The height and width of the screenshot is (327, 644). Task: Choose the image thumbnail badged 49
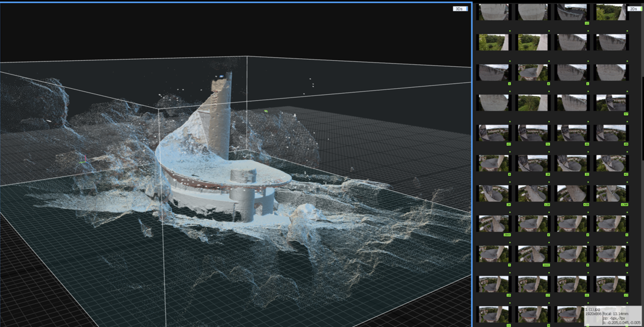click(611, 133)
